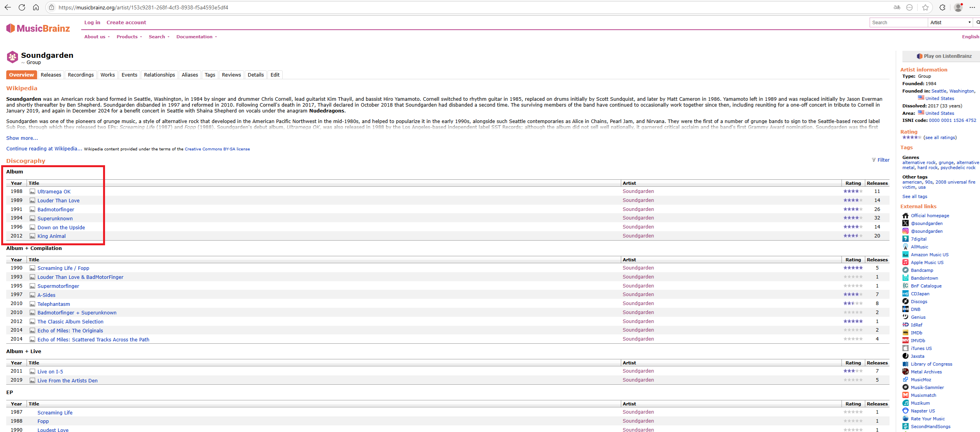This screenshot has height=432, width=980.
Task: Open the Tags tab
Action: [x=210, y=75]
